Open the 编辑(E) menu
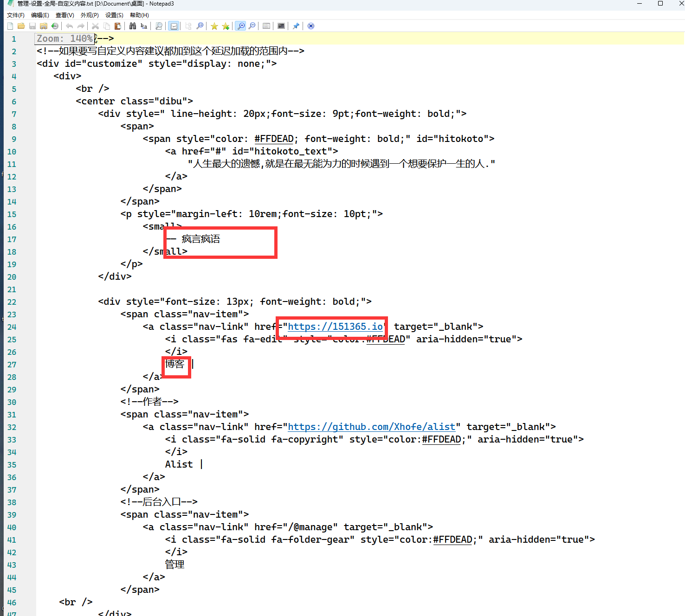The image size is (685, 616). coord(40,15)
